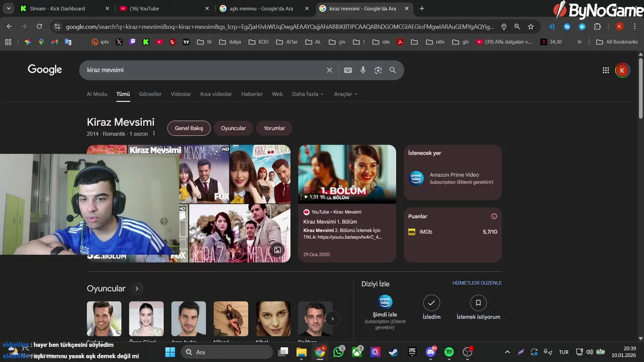
Task: Open the Google apps grid
Action: pos(606,70)
